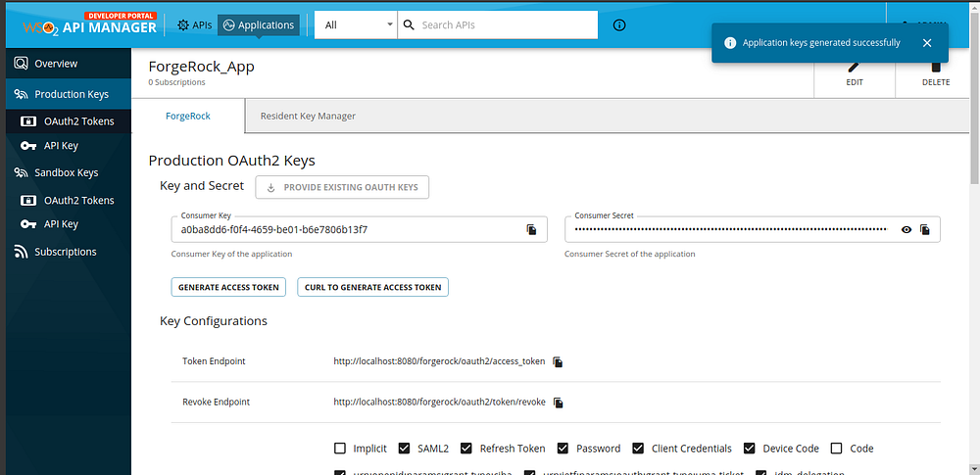Viewport: 980px width, 475px height.
Task: Click Provide Existing OAuth Keys button
Action: click(342, 187)
